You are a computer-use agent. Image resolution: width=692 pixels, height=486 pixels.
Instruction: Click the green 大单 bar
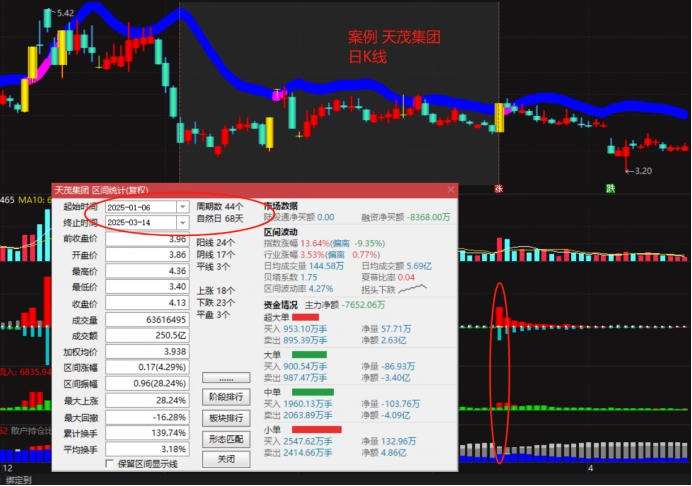point(309,354)
